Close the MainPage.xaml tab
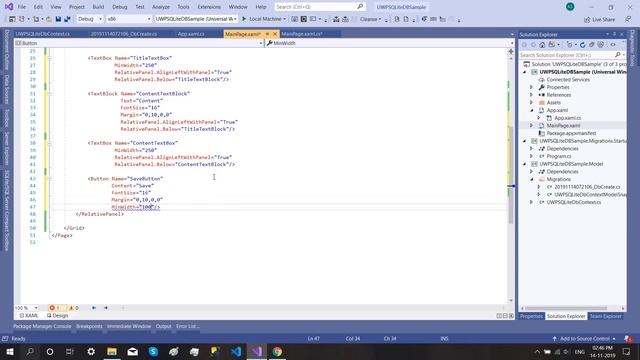 (275, 34)
